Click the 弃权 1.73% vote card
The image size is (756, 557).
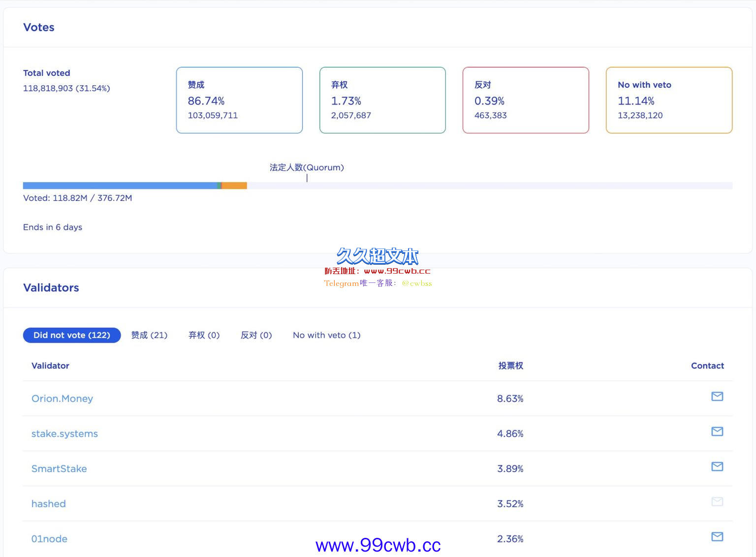coord(382,100)
